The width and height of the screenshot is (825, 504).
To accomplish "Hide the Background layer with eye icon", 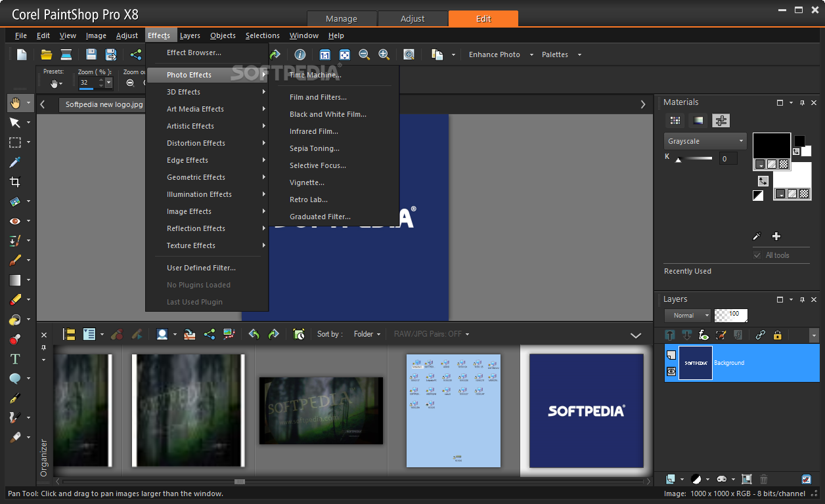I will 671,371.
